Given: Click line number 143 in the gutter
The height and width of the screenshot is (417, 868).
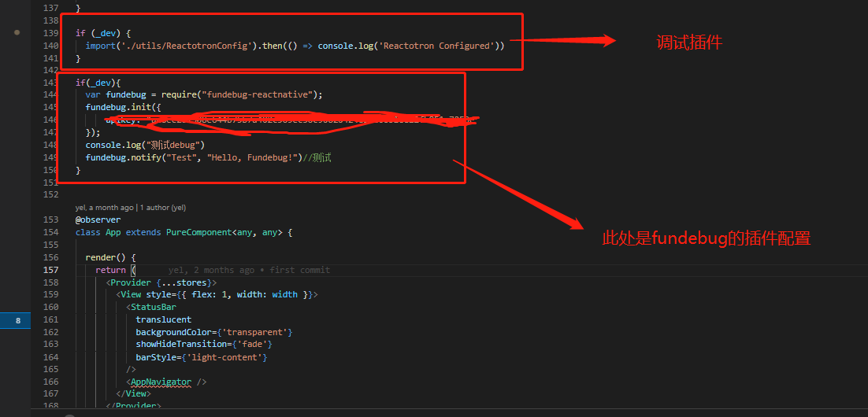Looking at the screenshot, I should (50, 83).
